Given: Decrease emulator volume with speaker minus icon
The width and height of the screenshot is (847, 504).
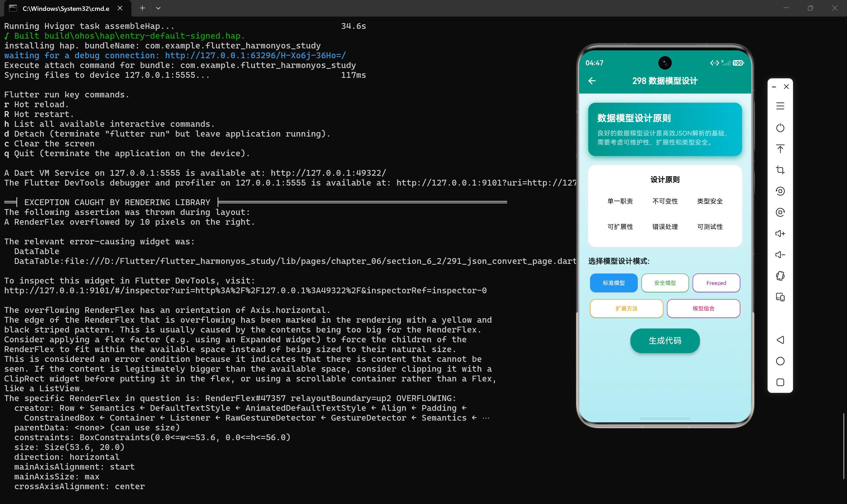Looking at the screenshot, I should [x=780, y=255].
